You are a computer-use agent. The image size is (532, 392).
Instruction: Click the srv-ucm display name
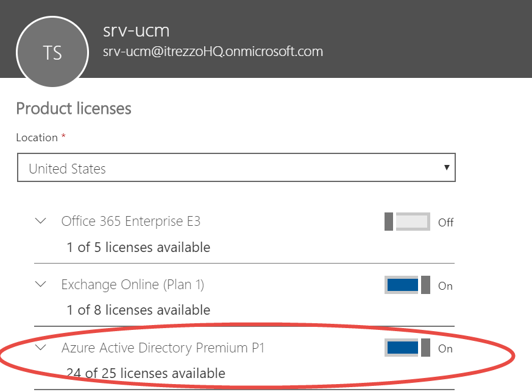pos(137,29)
